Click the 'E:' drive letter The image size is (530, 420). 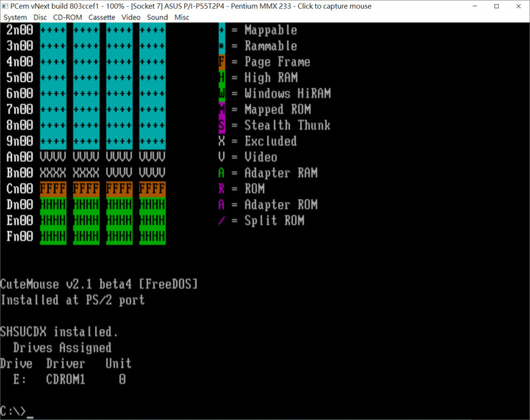tap(20, 380)
